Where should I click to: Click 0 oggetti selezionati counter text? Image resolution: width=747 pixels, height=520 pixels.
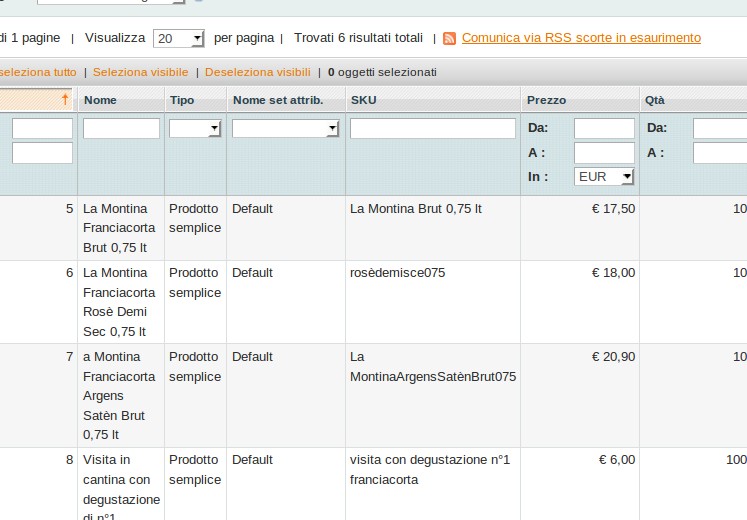coord(382,72)
